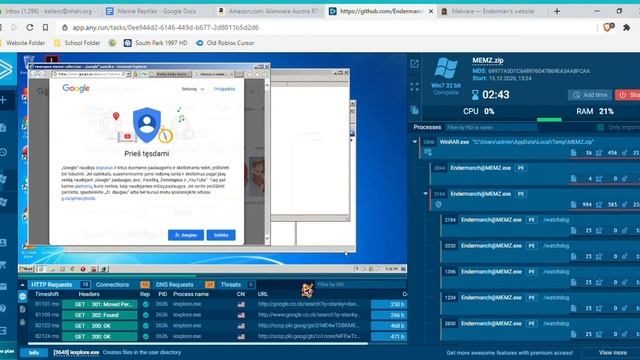The height and width of the screenshot is (360, 640).
Task: Click the globe network icon beside requests
Action: pos(22,297)
